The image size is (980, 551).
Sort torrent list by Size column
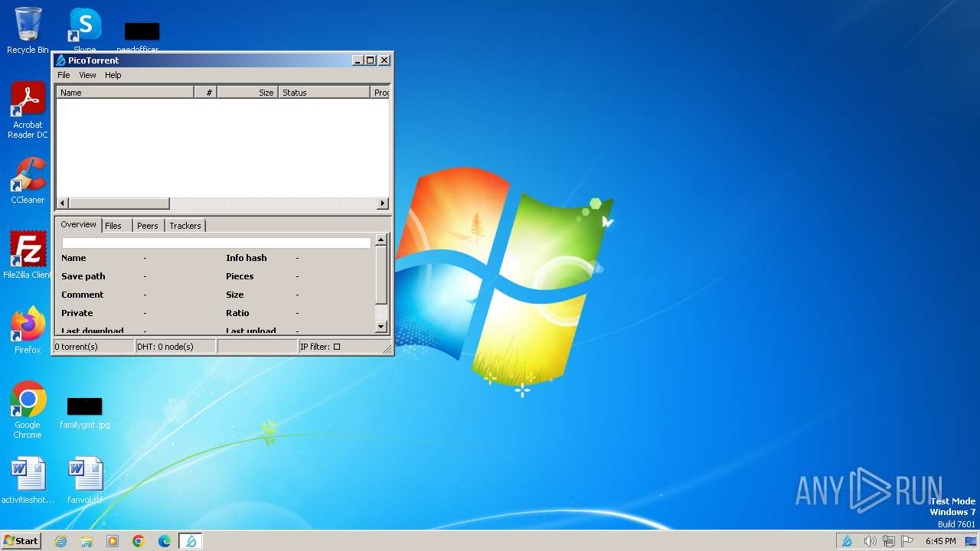[x=247, y=93]
